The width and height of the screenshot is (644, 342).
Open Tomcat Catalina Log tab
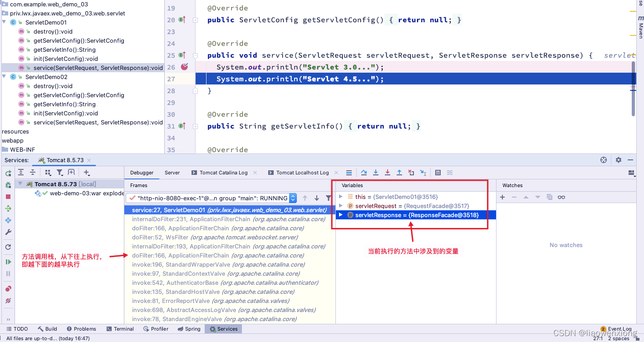pos(219,173)
